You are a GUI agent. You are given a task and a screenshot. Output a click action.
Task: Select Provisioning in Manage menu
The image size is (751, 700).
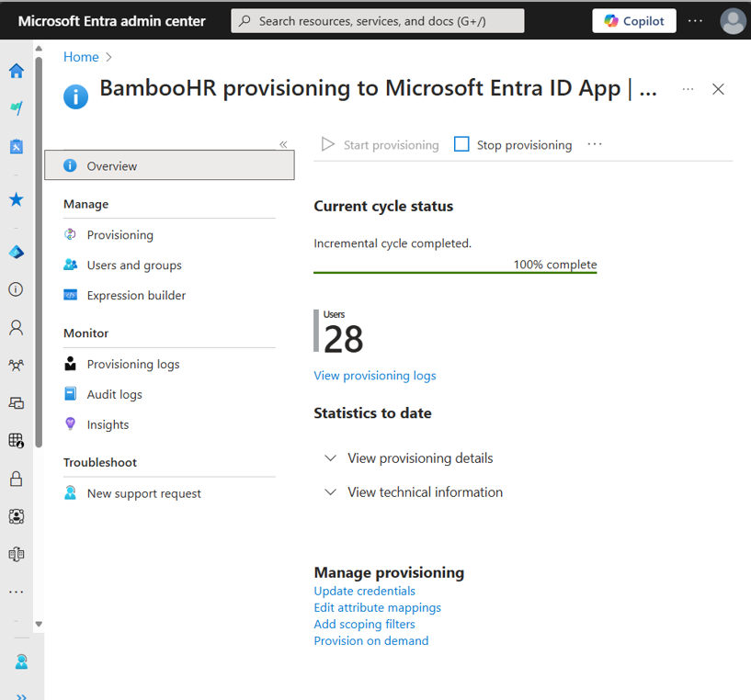[119, 235]
